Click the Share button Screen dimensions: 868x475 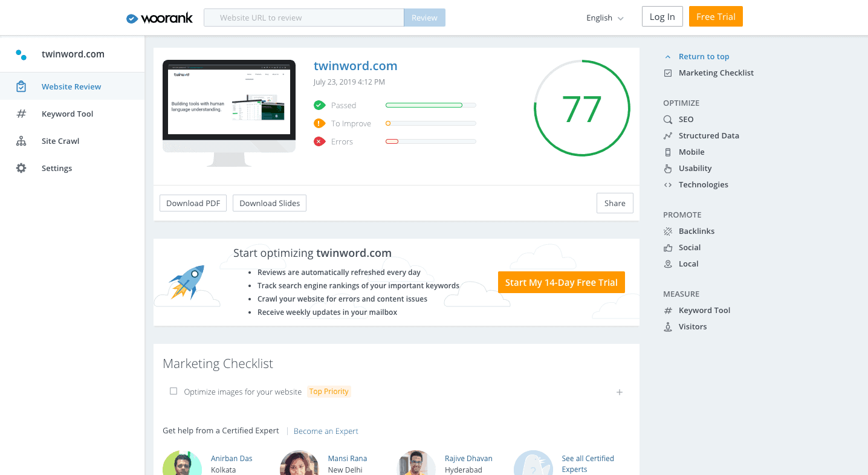coord(615,203)
